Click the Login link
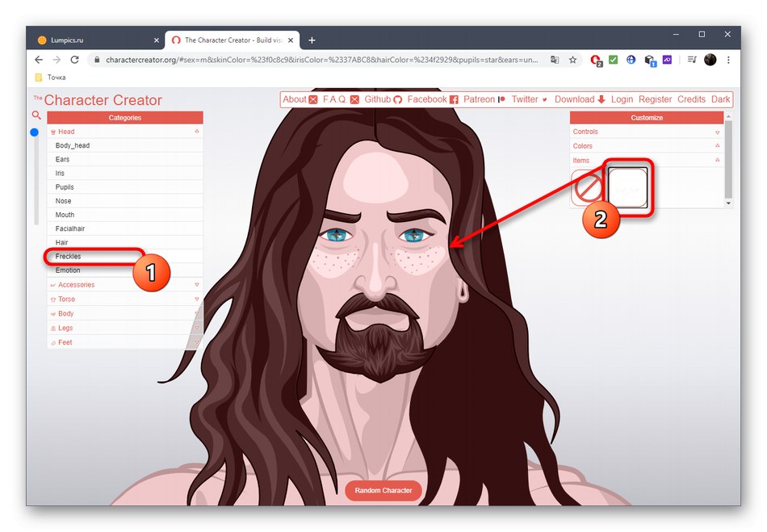Screen dimensions: 767x532 click(622, 99)
